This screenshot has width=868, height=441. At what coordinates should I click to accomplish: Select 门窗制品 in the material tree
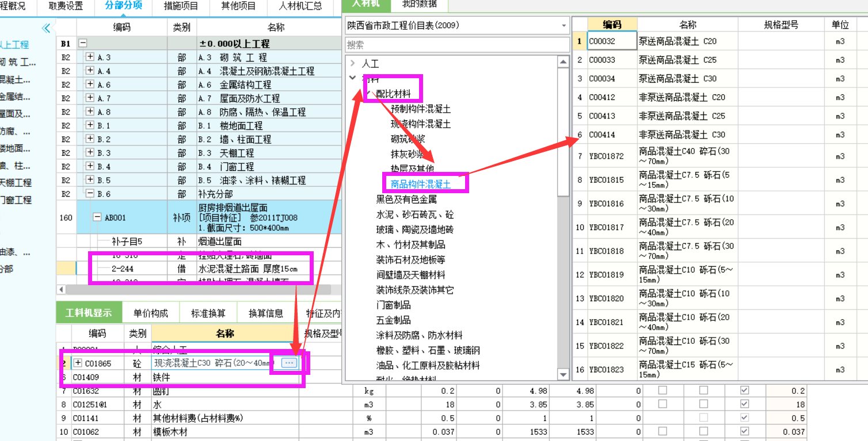[393, 305]
